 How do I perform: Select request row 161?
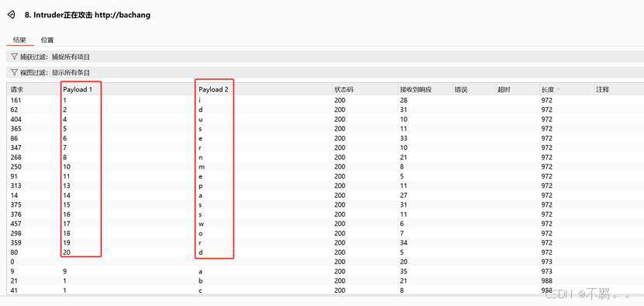(x=325, y=100)
